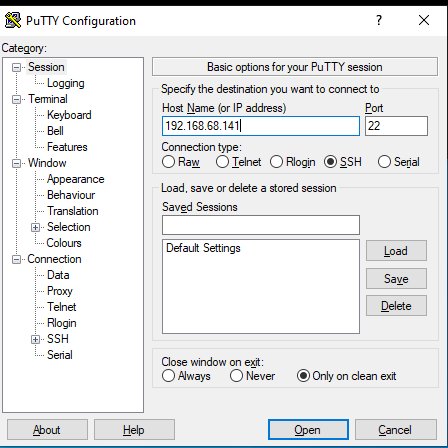This screenshot has width=448, height=448.
Task: Click the Cancel button
Action: [x=396, y=430]
